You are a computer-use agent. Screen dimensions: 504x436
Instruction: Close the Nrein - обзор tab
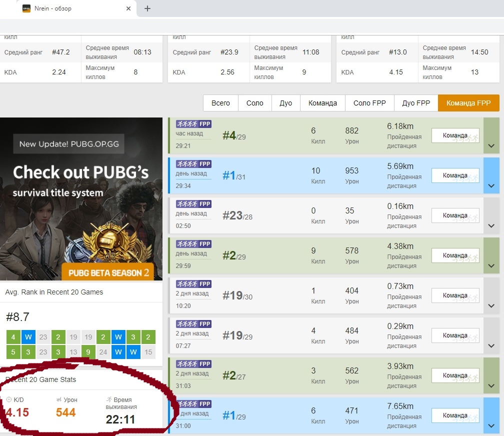tap(128, 8)
